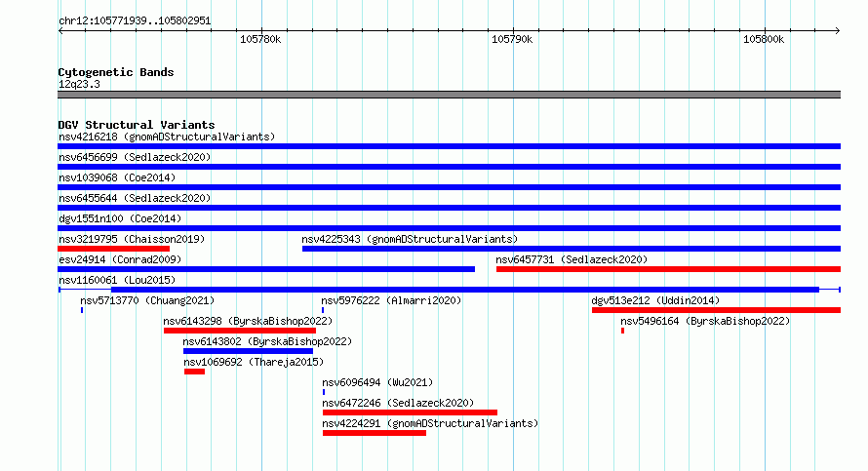Click the nsv6455644 (Sedlazeck2020) label
Screen dimensions: 868x471
(135, 198)
